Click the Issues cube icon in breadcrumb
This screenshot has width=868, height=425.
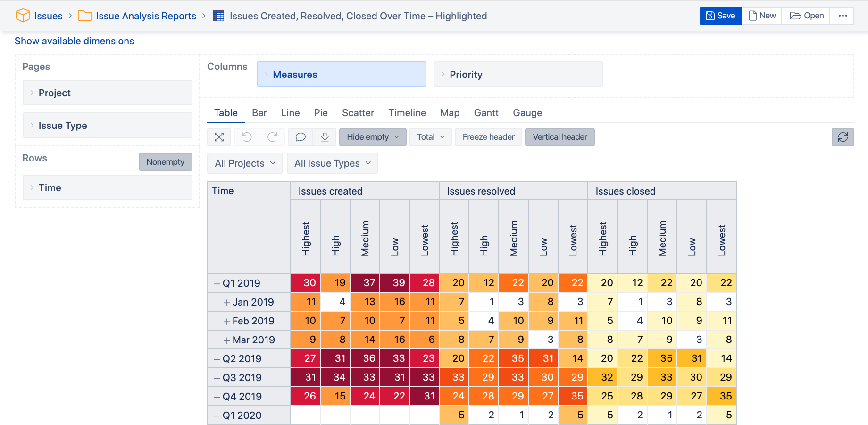tap(23, 16)
